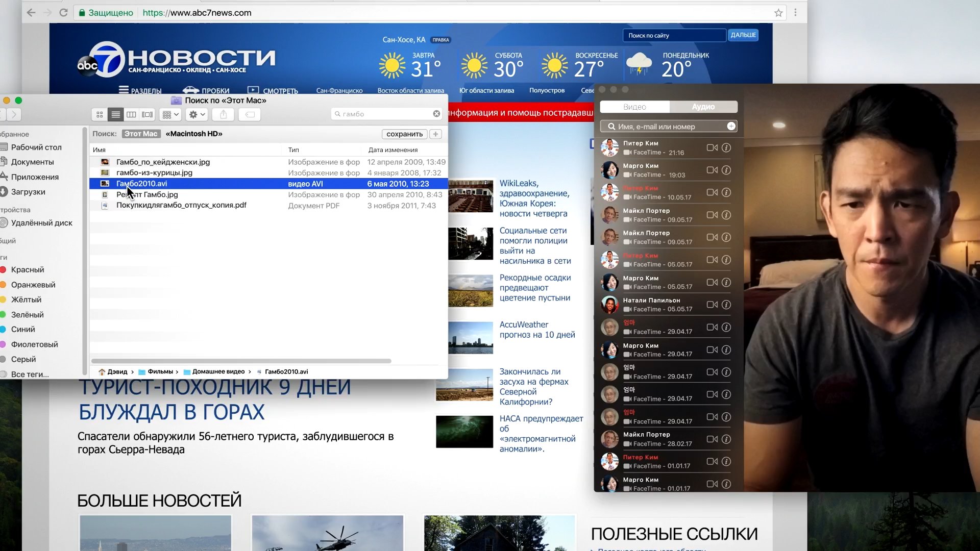980x551 pixels.
Task: Clear the гамбо search field
Action: coord(436,114)
